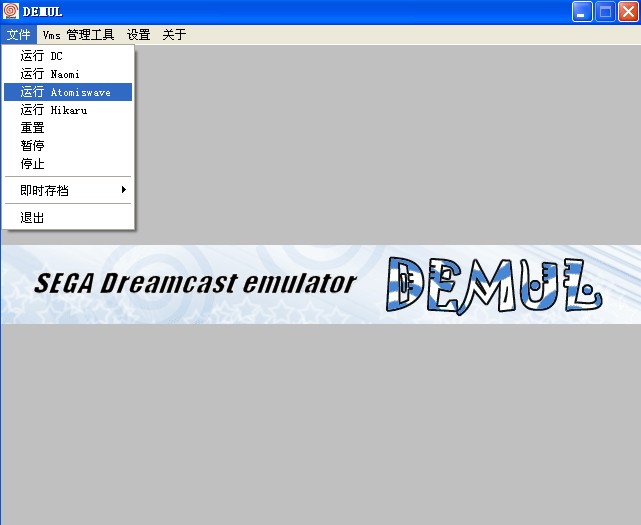
Task: Click the striped DEMUL logo graphic
Action: [494, 285]
